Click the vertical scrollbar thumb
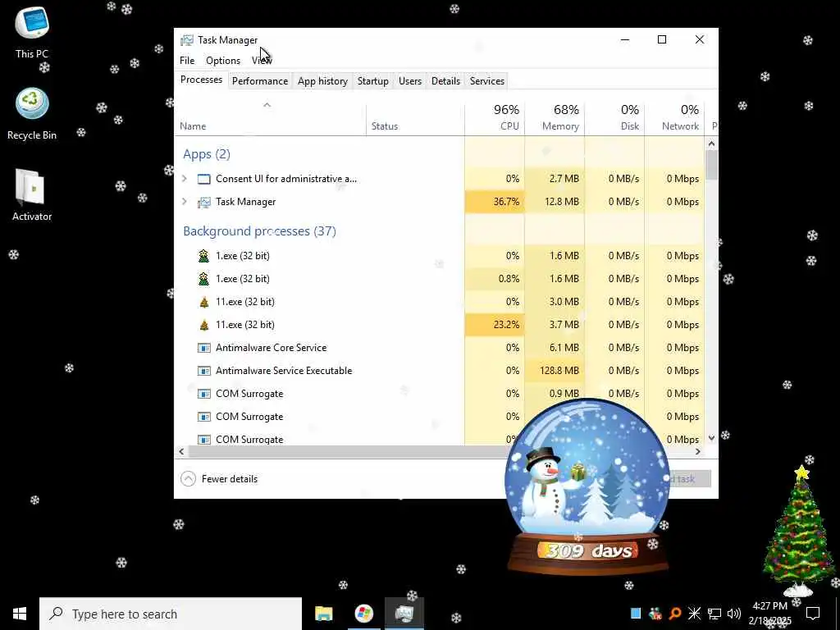The height and width of the screenshot is (630, 840). point(711,164)
